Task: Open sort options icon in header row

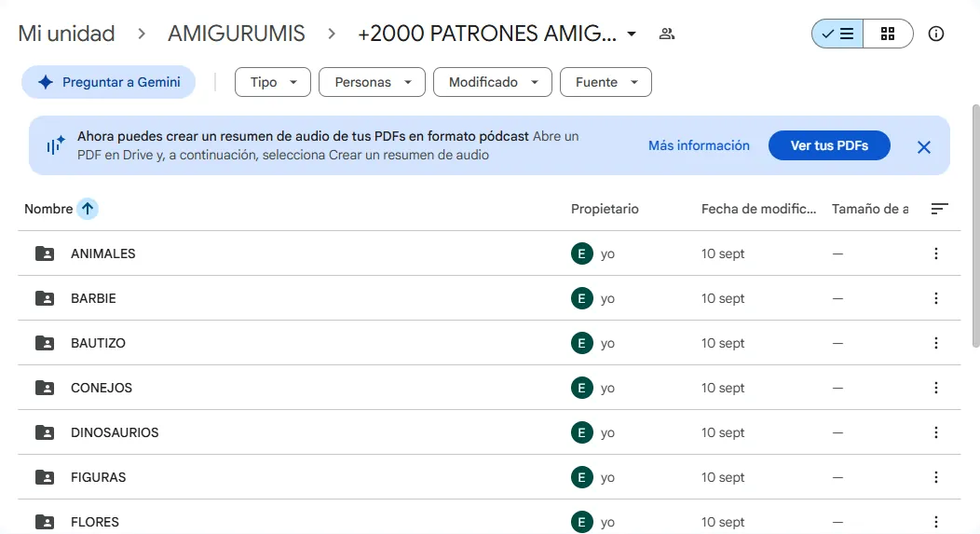Action: pyautogui.click(x=939, y=209)
